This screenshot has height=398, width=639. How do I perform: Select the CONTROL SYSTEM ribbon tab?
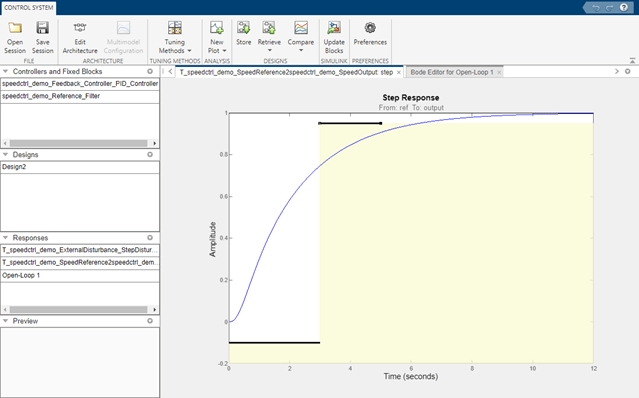(x=29, y=8)
